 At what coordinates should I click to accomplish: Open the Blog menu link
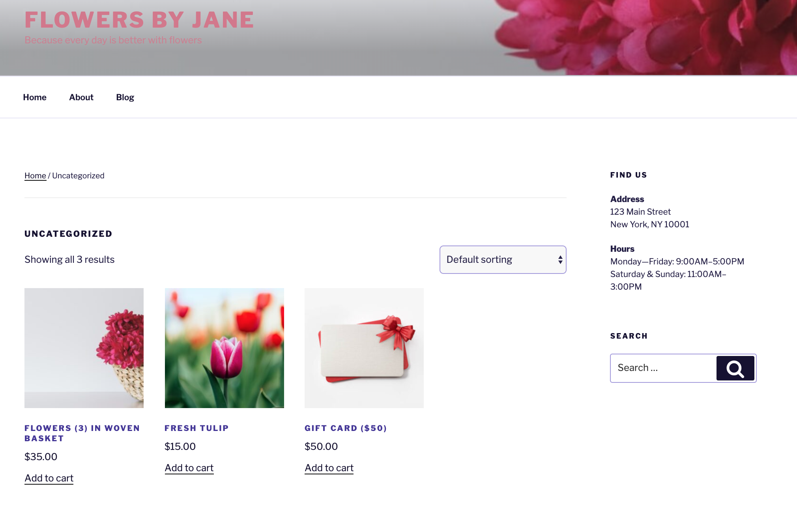(x=125, y=97)
